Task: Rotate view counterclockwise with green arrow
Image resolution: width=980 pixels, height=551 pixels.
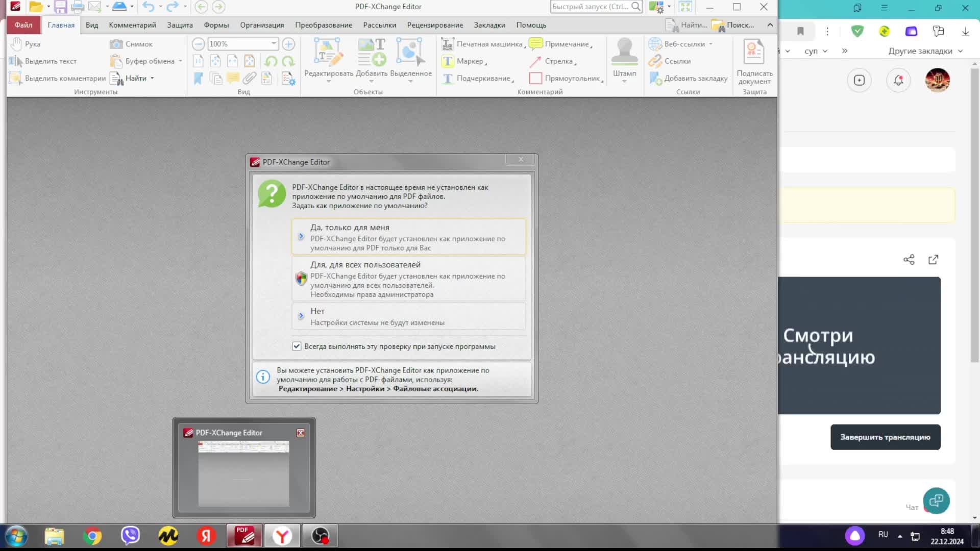Action: pos(271,61)
